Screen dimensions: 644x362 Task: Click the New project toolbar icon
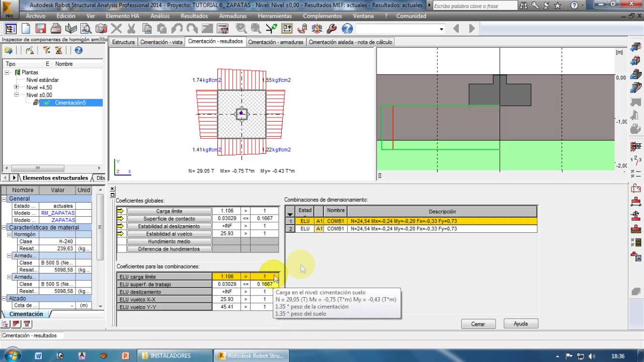click(26, 29)
